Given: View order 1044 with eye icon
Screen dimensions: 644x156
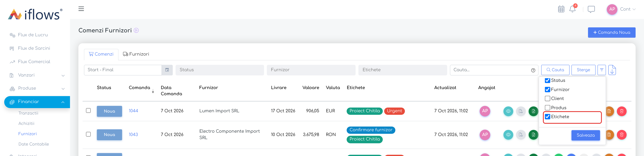Looking at the screenshot, I should (x=508, y=111).
